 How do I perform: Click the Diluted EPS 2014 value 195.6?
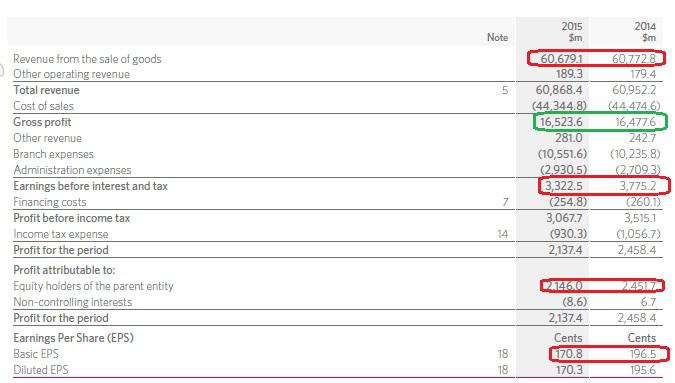(x=643, y=370)
